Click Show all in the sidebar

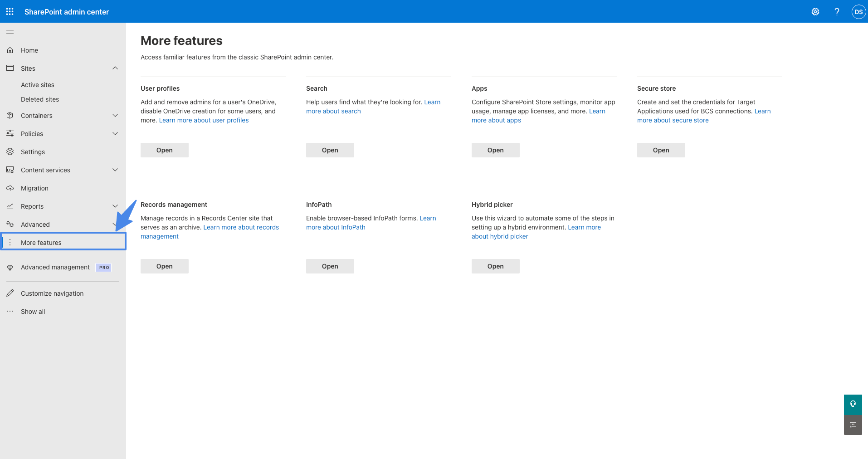33,311
